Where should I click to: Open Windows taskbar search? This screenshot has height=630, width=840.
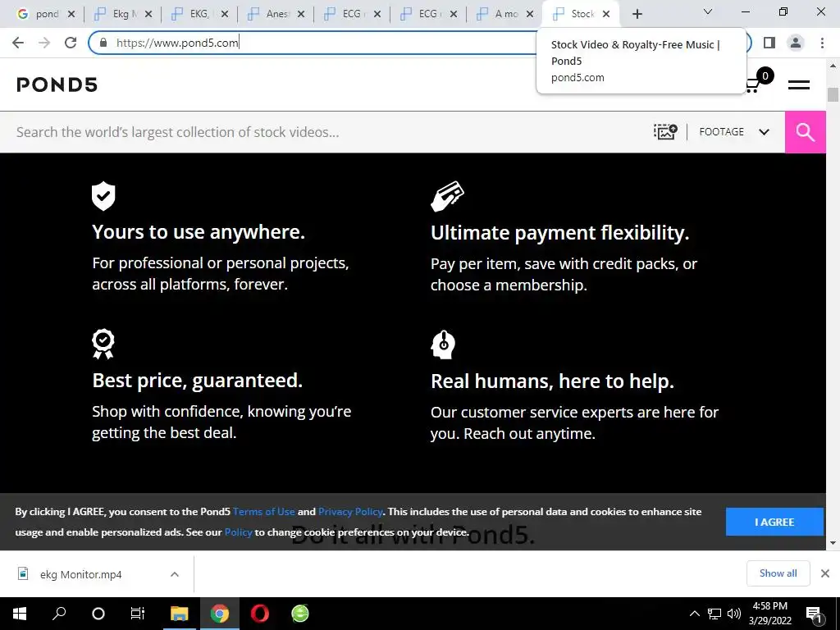pos(59,614)
